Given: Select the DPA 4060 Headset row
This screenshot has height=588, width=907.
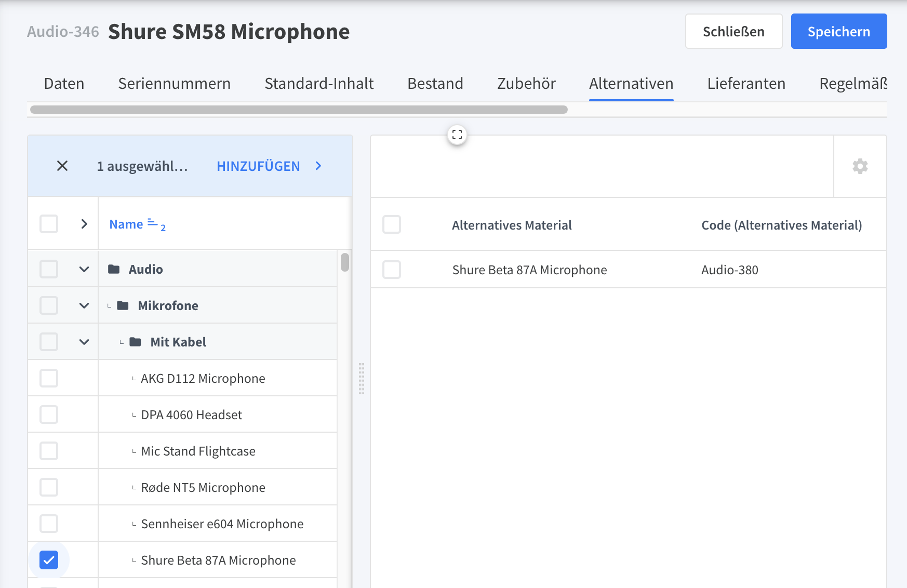Looking at the screenshot, I should (x=182, y=415).
